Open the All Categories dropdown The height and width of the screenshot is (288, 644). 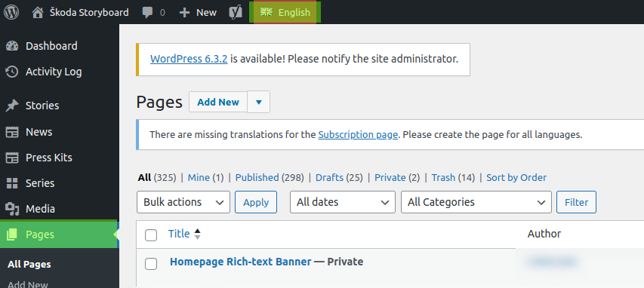476,202
